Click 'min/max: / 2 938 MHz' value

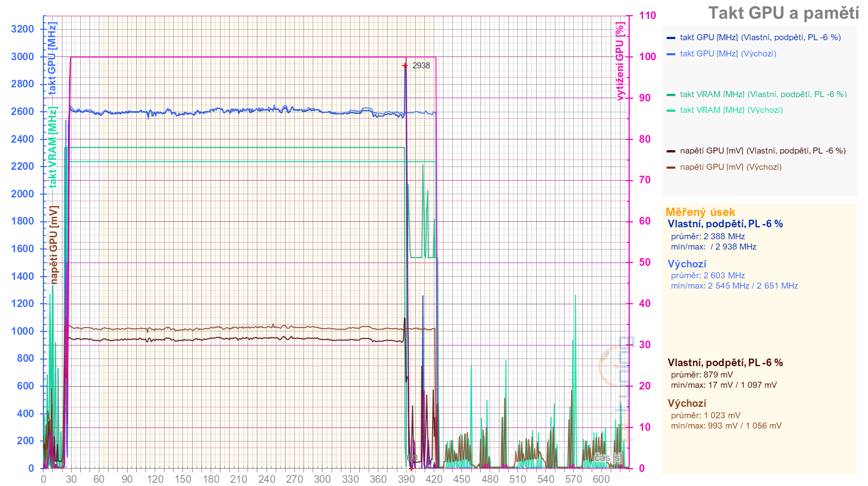coord(714,247)
